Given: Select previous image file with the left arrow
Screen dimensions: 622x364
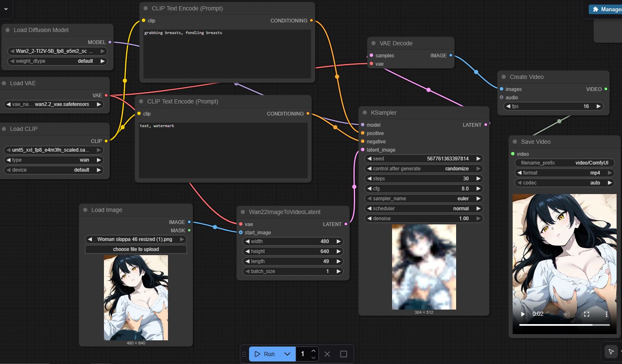Looking at the screenshot, I should click(x=90, y=239).
